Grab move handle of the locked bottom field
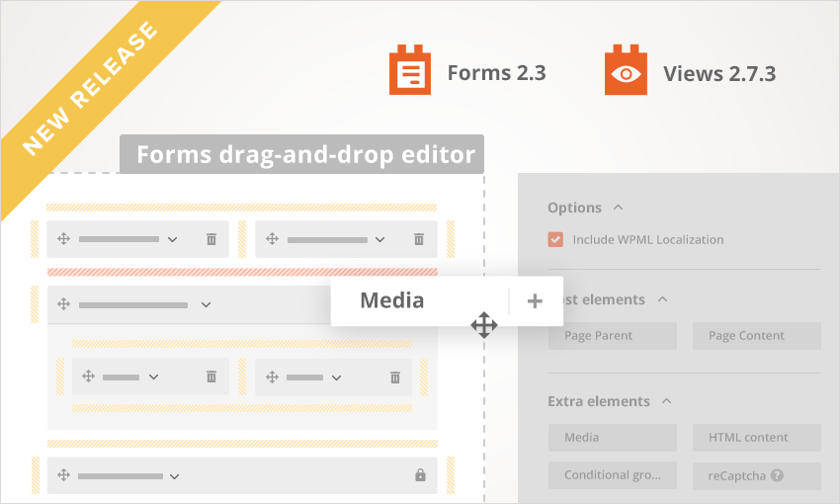This screenshot has height=504, width=840. [64, 475]
